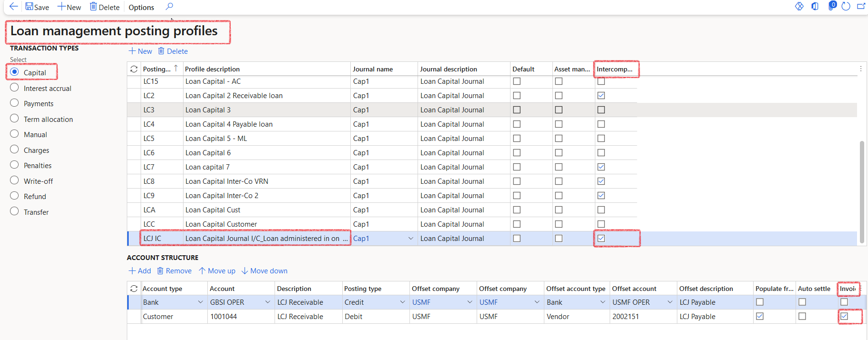Select the Refund transaction type
868x340 pixels.
click(15, 196)
